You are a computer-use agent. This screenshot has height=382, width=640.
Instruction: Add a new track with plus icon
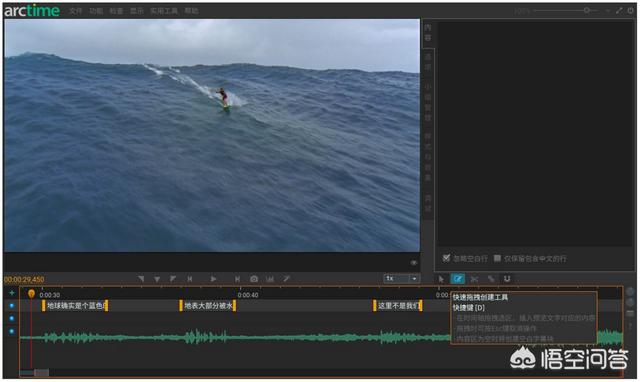click(11, 293)
